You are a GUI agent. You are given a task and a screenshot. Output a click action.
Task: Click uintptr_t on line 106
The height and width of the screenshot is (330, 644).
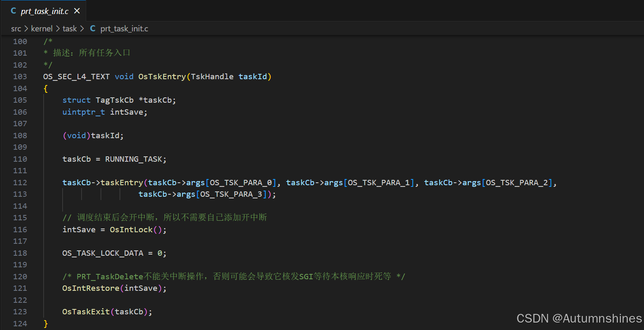click(84, 112)
